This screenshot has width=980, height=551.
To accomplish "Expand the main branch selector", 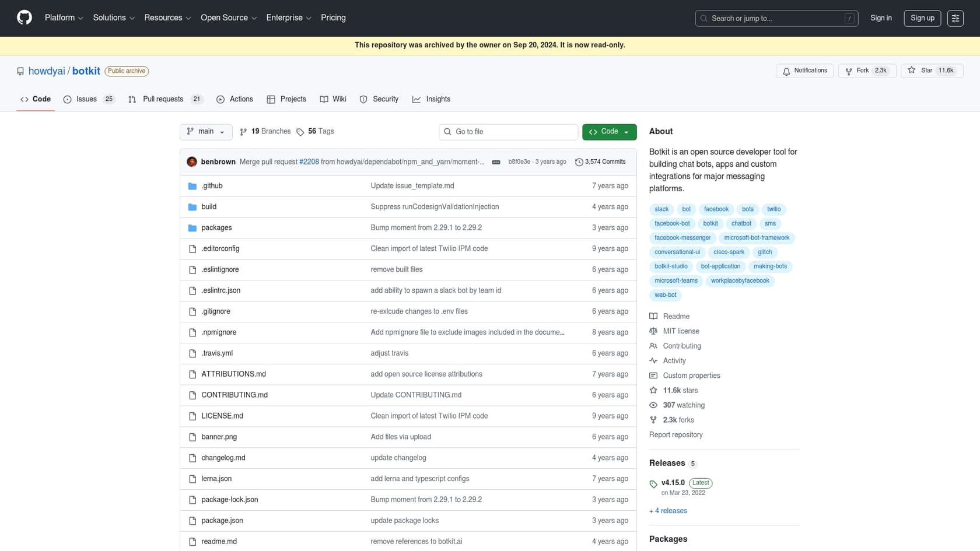I will [x=205, y=132].
